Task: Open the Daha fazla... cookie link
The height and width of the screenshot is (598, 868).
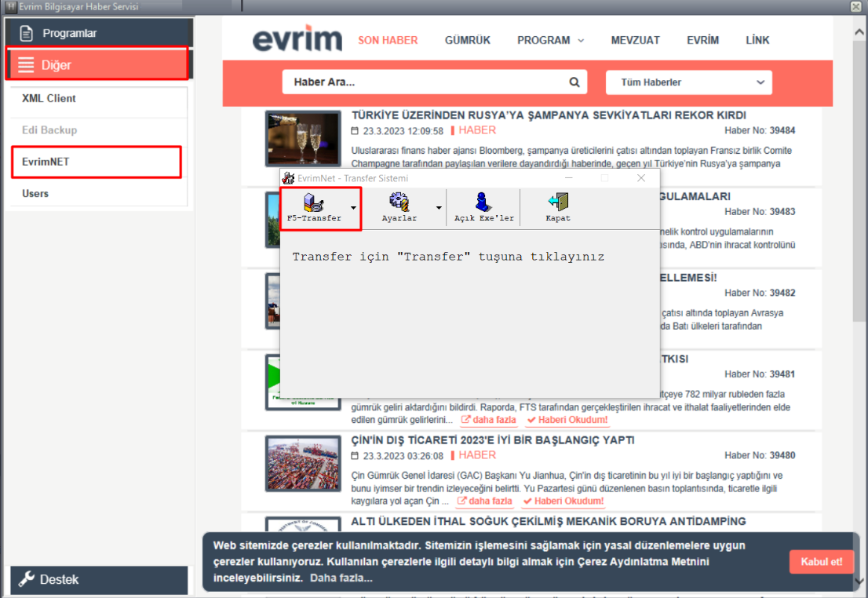Action: (x=341, y=578)
